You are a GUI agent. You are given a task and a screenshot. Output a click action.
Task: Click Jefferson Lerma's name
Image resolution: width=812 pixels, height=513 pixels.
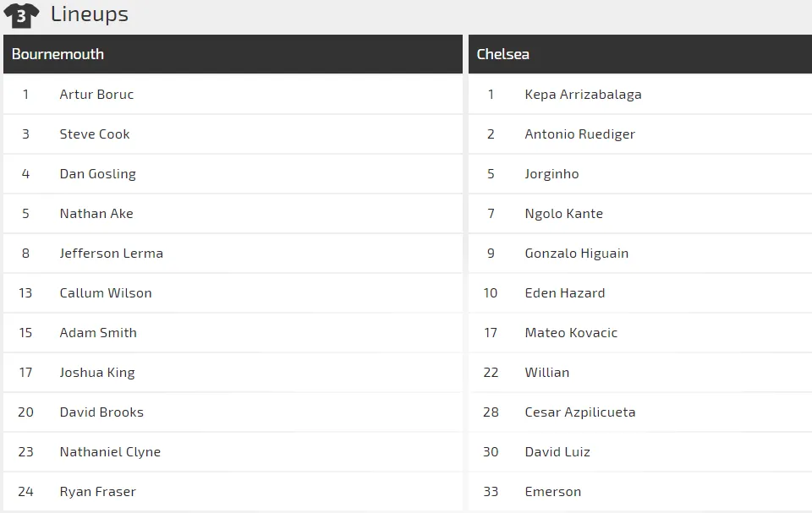pos(112,254)
